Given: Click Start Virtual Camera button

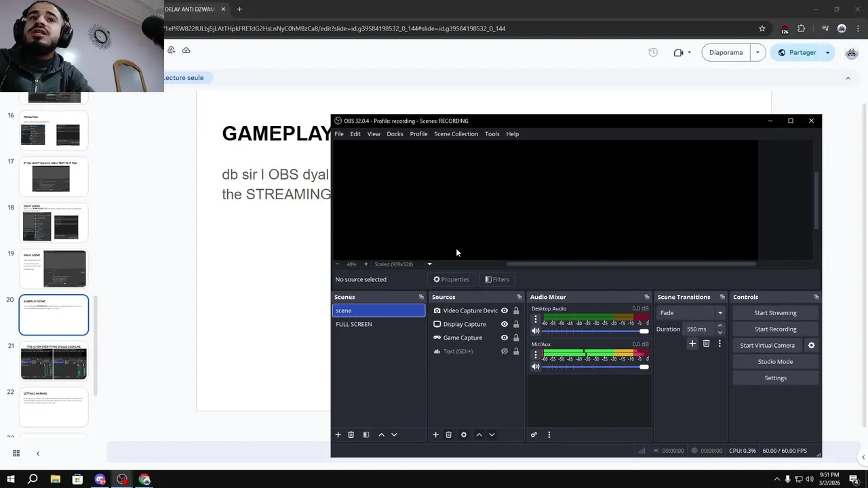Looking at the screenshot, I should pos(767,346).
